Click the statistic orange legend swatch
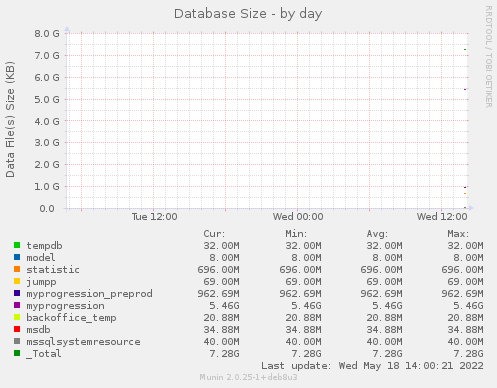Image resolution: width=497 pixels, height=388 pixels. coord(17,269)
